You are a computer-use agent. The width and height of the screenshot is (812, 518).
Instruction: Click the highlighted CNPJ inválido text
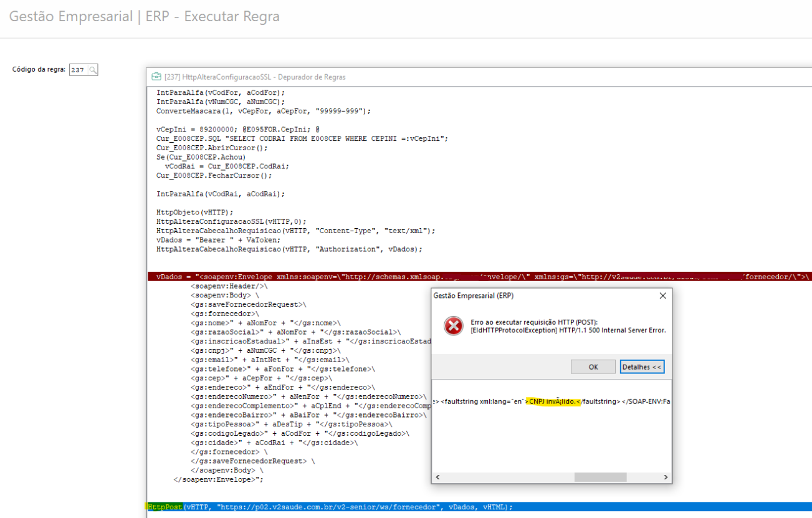coord(552,401)
